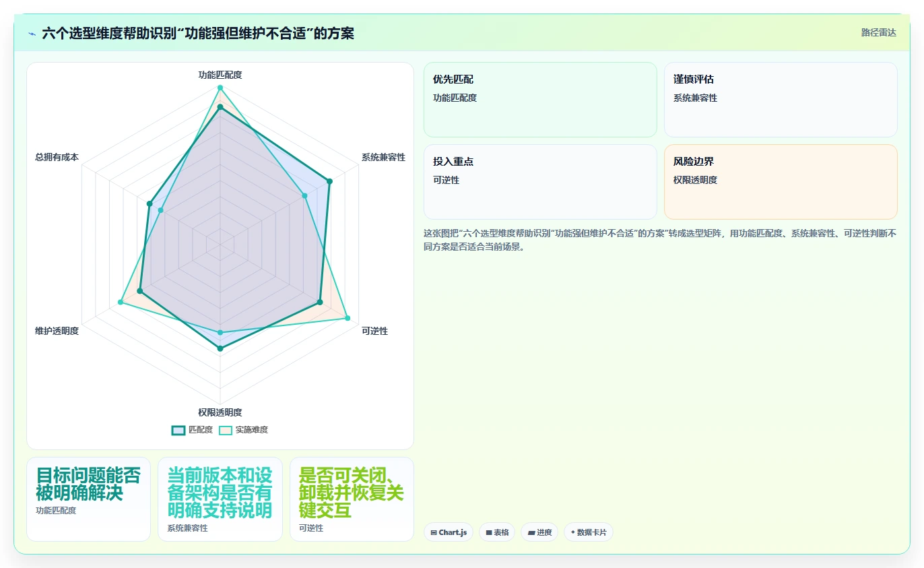This screenshot has width=924, height=568.
Task: Click the 数据卡片 tag chip
Action: (589, 532)
